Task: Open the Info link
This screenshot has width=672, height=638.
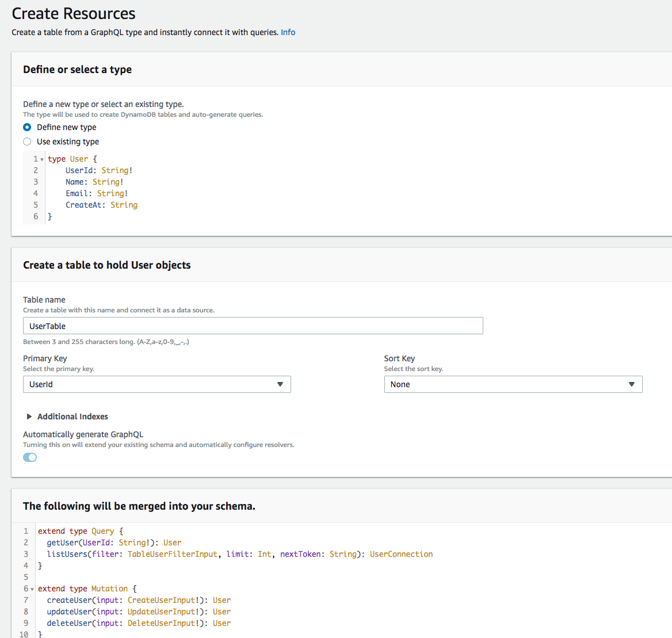Action: click(288, 32)
